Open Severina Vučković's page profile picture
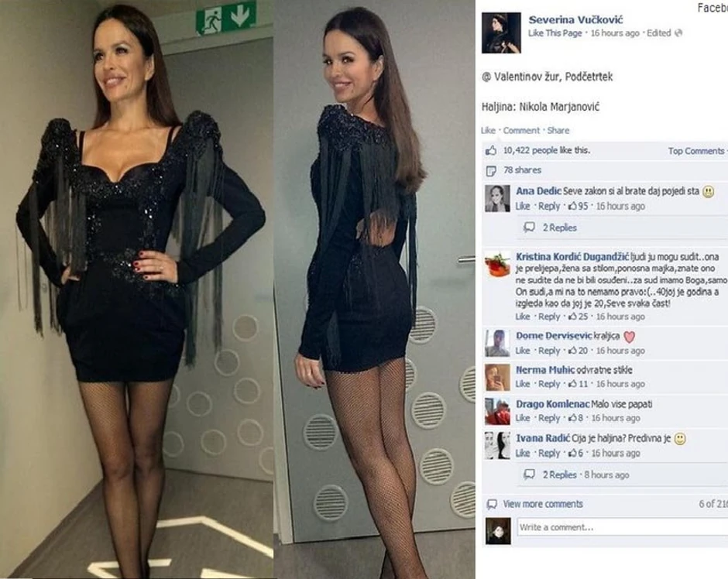 point(501,33)
